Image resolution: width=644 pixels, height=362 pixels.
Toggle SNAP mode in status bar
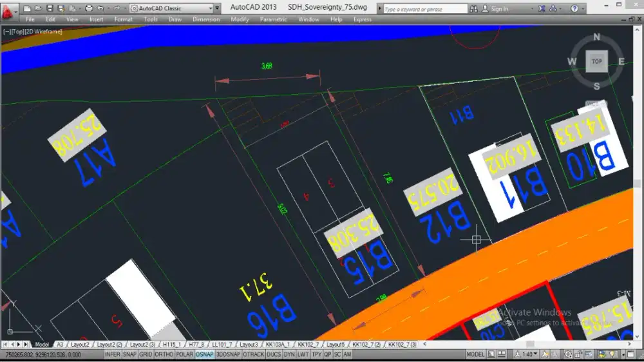coord(129,354)
